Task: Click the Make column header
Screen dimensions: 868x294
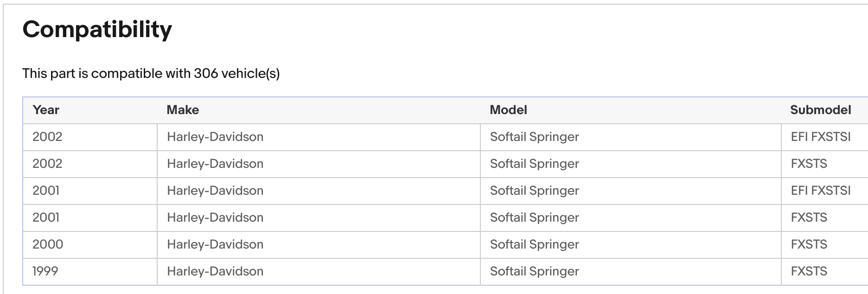Action: click(183, 110)
